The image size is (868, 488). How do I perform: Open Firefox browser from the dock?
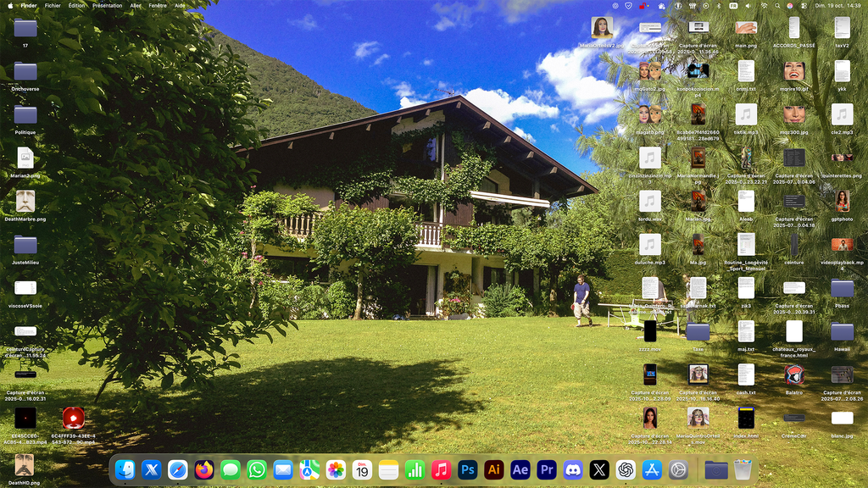(x=204, y=469)
